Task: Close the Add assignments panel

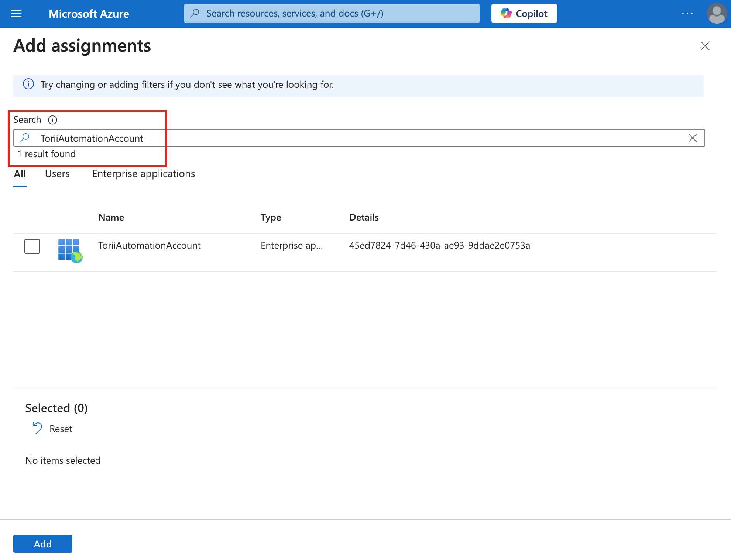Action: [705, 46]
